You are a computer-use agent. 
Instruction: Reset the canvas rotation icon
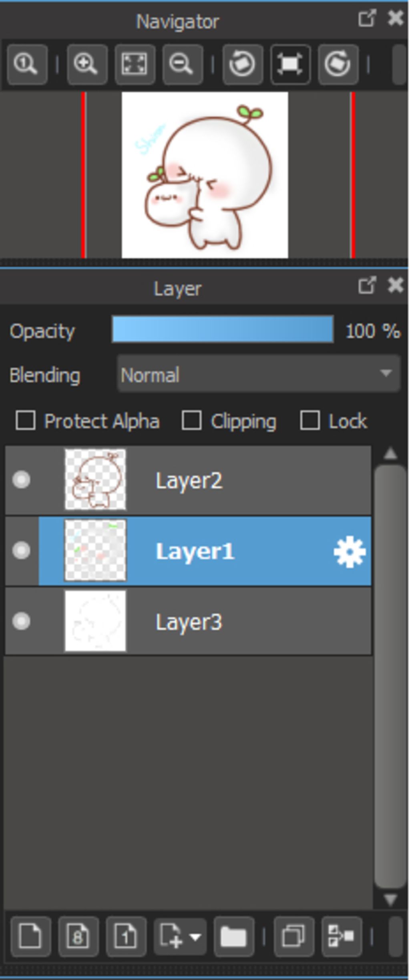tap(290, 65)
